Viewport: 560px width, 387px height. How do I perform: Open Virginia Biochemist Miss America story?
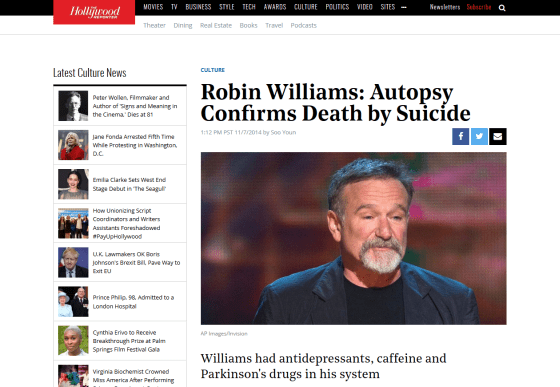click(x=133, y=377)
